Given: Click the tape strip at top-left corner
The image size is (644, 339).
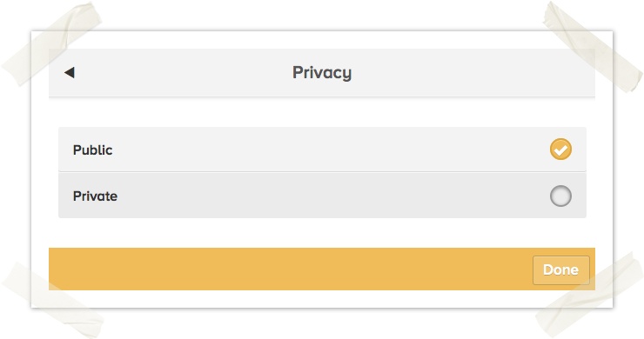Looking at the screenshot, I should coord(52,44).
